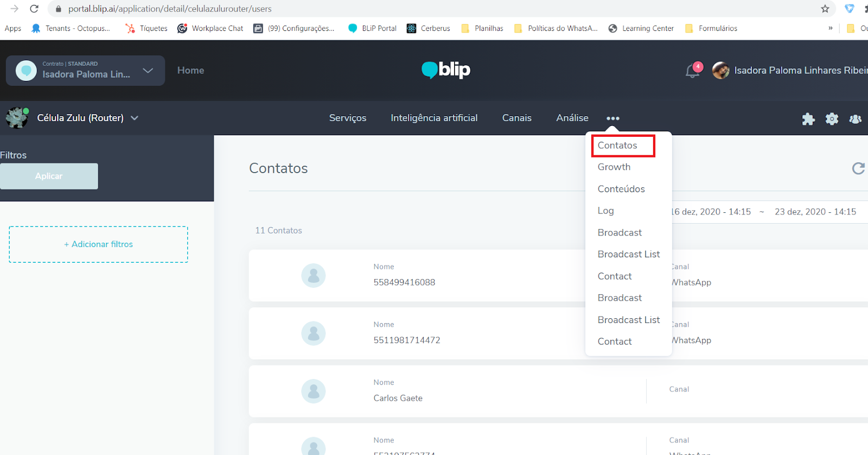Reload the page with browser refresh icon
Image resolution: width=868 pixels, height=455 pixels.
pyautogui.click(x=34, y=9)
